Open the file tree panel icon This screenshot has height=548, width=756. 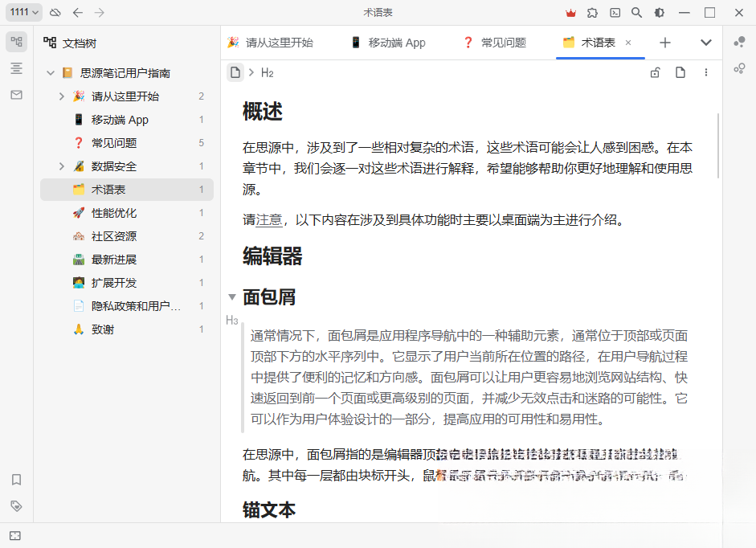click(x=16, y=42)
